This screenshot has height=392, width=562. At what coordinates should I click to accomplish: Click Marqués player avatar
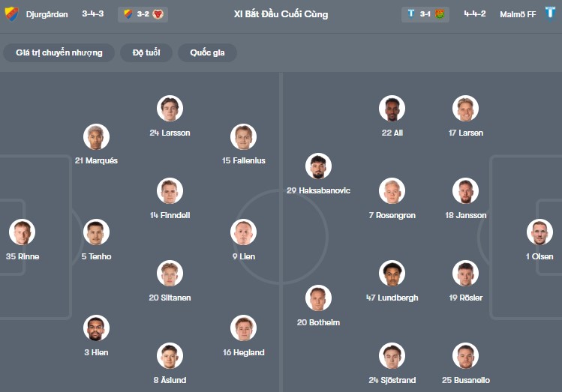point(96,136)
